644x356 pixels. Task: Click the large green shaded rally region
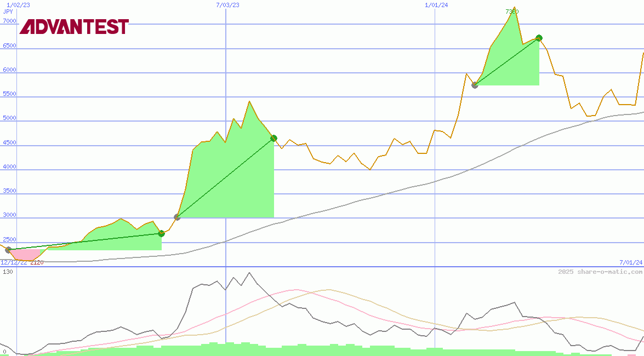230,186
